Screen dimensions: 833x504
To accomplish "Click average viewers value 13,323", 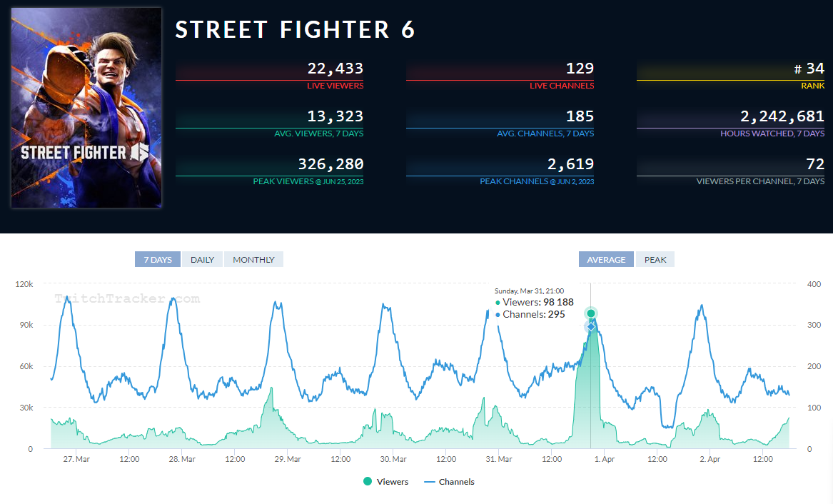I will [335, 116].
